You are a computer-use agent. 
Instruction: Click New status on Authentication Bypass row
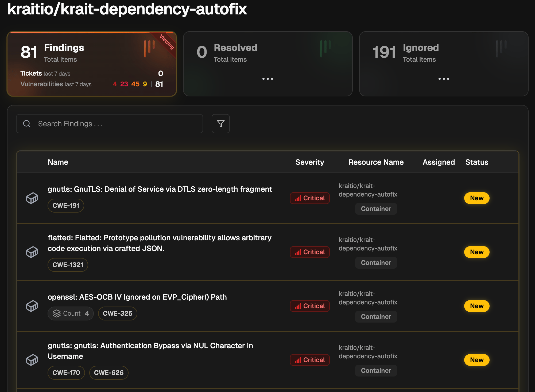[x=477, y=360]
